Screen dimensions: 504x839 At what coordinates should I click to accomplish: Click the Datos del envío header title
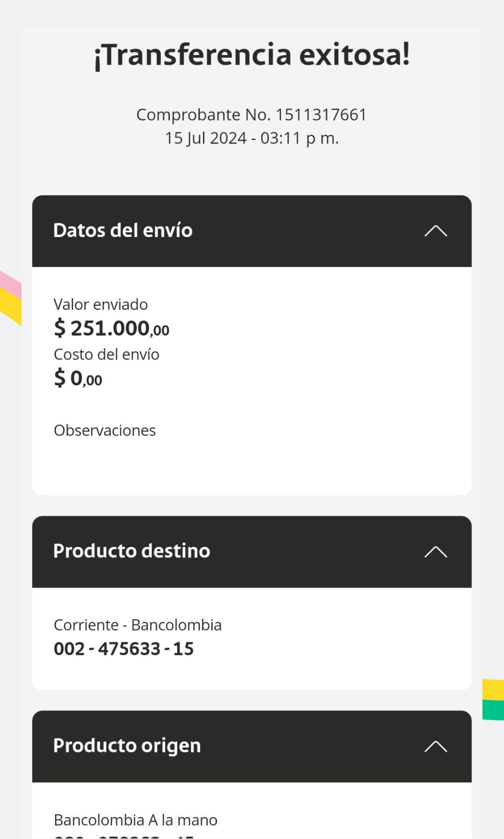coord(123,231)
